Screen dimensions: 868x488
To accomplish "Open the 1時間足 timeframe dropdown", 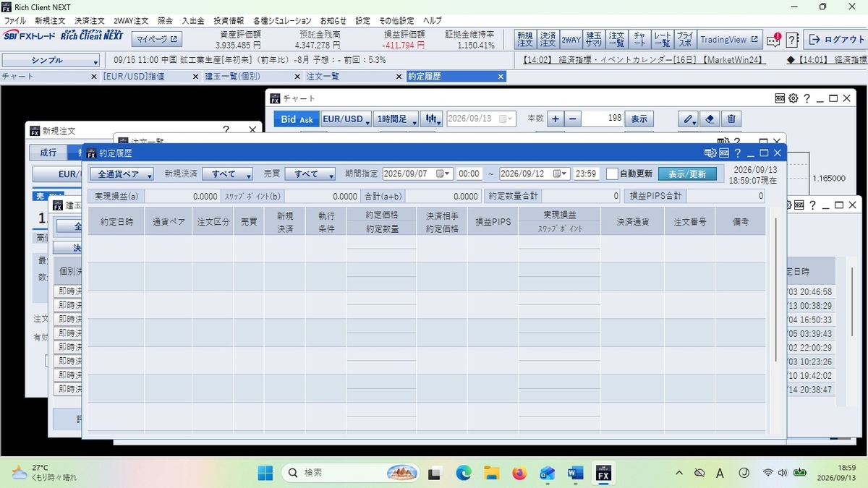I will 396,119.
